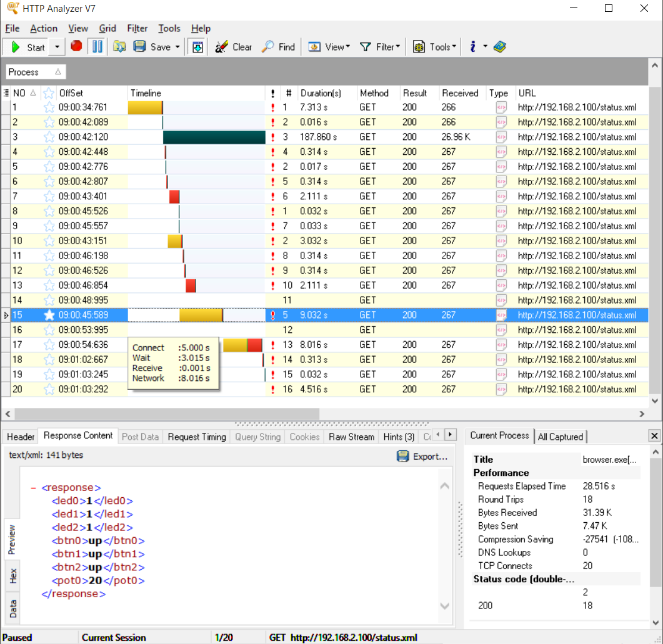This screenshot has height=644, width=663.
Task: Click the blue info icon
Action: pyautogui.click(x=473, y=47)
